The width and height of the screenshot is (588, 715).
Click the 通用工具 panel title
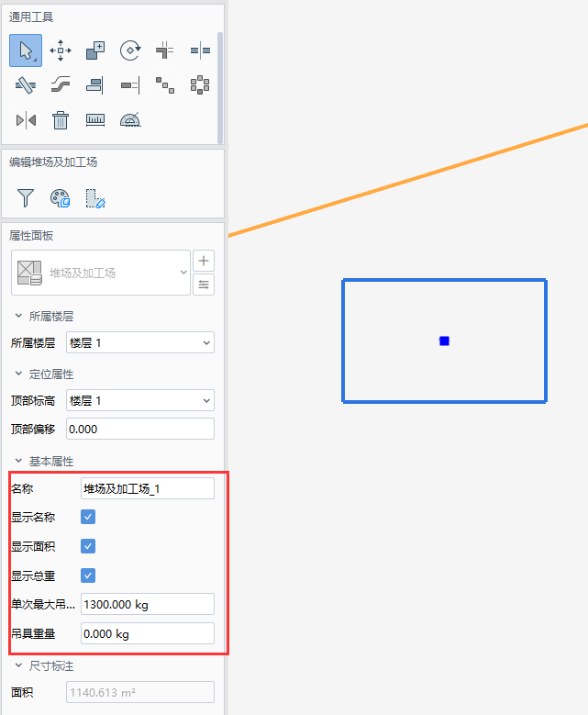(31, 17)
